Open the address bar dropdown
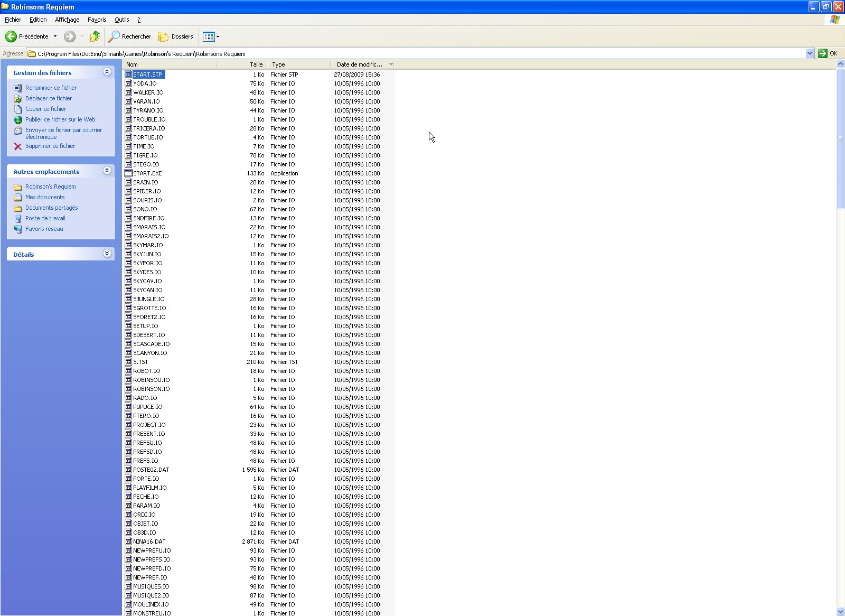845x616 pixels. coord(810,53)
